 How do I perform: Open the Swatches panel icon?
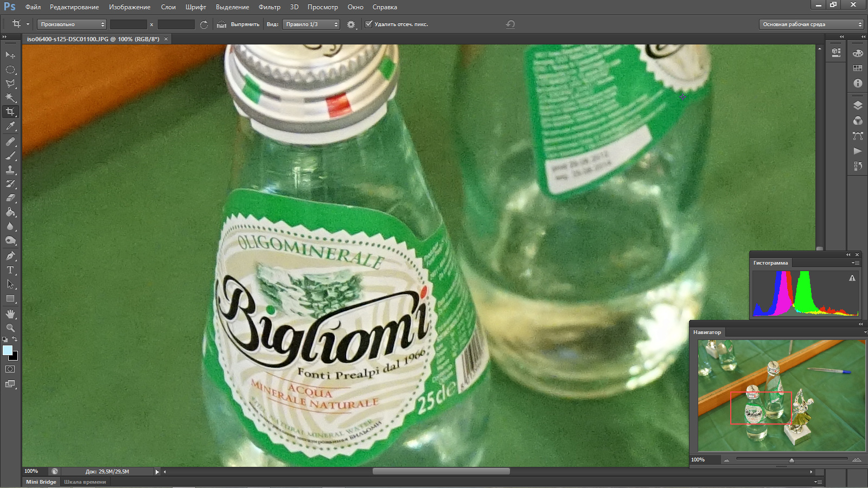coord(858,68)
